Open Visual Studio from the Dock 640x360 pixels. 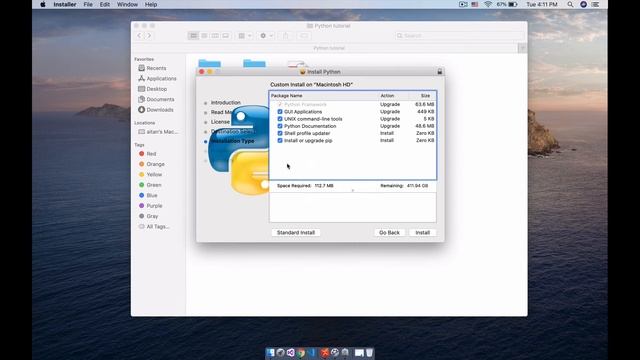pyautogui.click(x=291, y=353)
